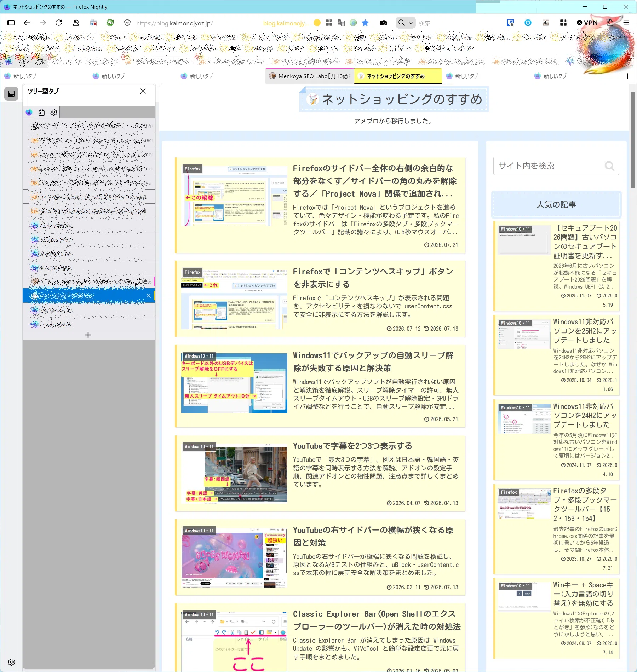Screen dimensions: 637x672
Task: Open the VPN toolbar button
Action: point(587,23)
